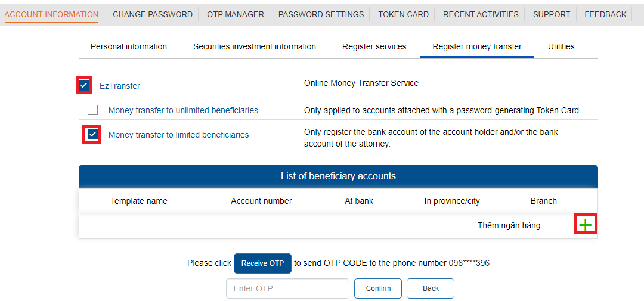Screen dimensions: 644x301
Task: Open the Register services sub-tab
Action: [x=374, y=46]
